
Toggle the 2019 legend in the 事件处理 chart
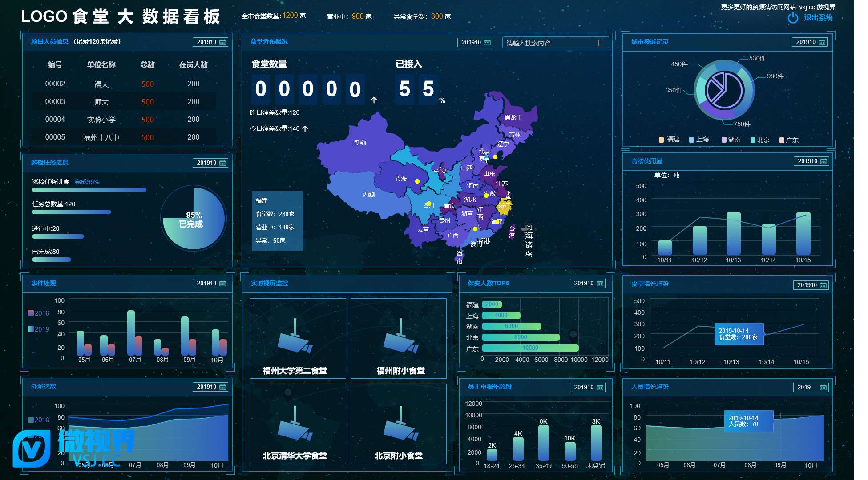point(38,329)
